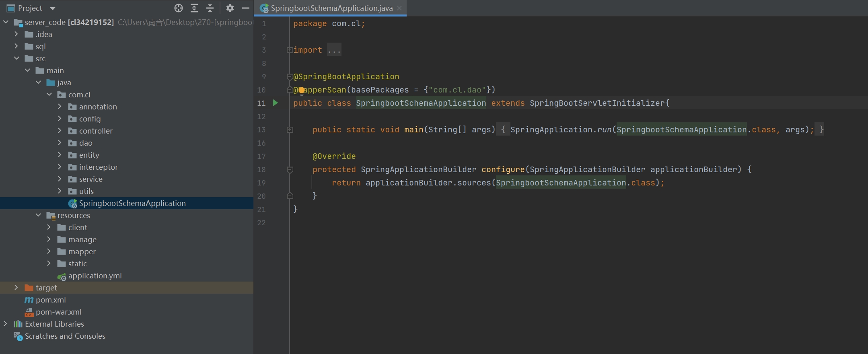Click the server_code module folder icon
The width and height of the screenshot is (868, 354).
coord(19,23)
